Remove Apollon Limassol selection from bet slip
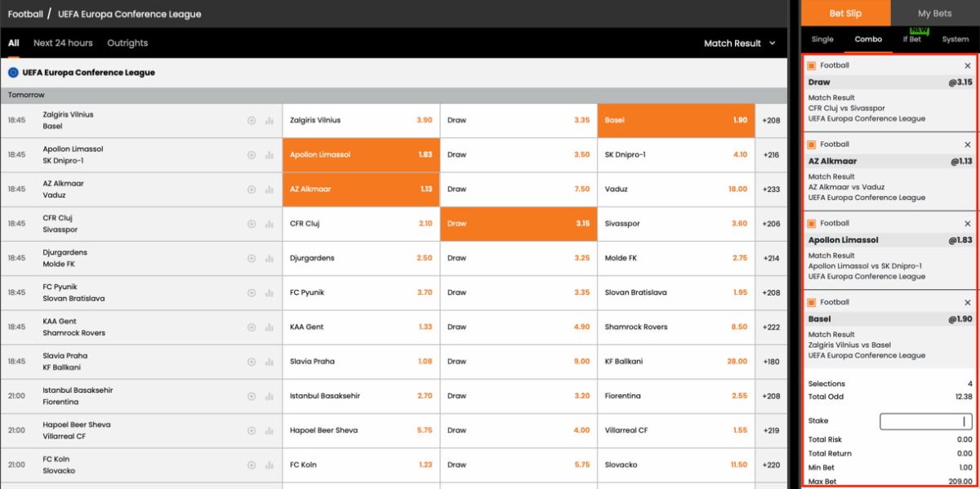Screen dimensions: 980x489 (x=968, y=223)
